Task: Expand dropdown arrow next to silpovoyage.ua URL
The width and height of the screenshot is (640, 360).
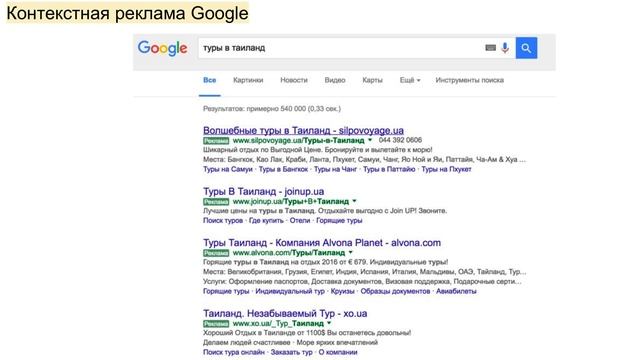Action: (x=370, y=140)
